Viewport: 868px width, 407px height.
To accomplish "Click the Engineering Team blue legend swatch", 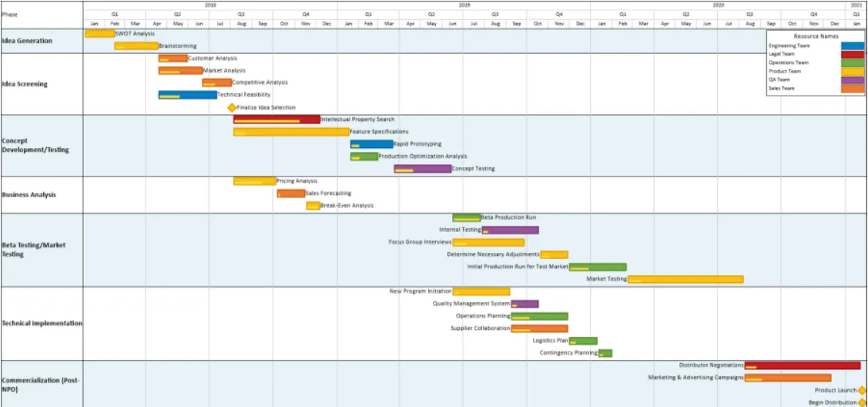I will 852,46.
